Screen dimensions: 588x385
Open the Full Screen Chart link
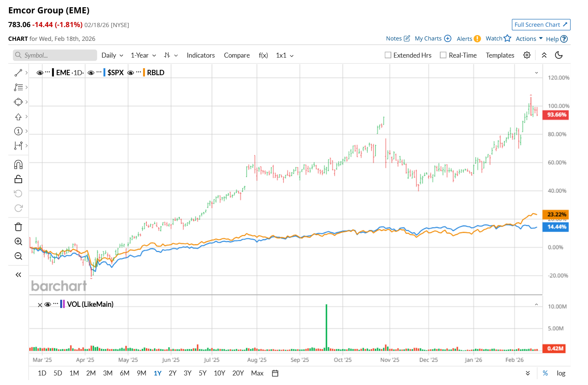coord(541,25)
